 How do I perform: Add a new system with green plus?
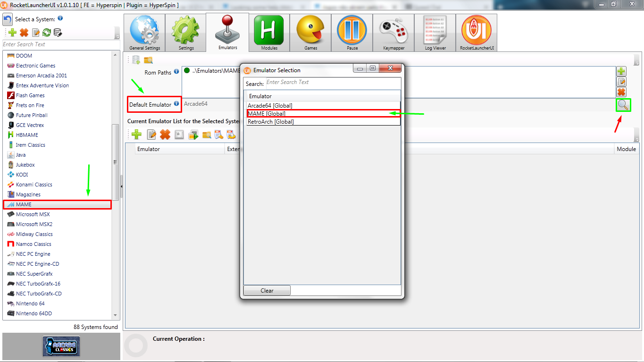click(12, 33)
